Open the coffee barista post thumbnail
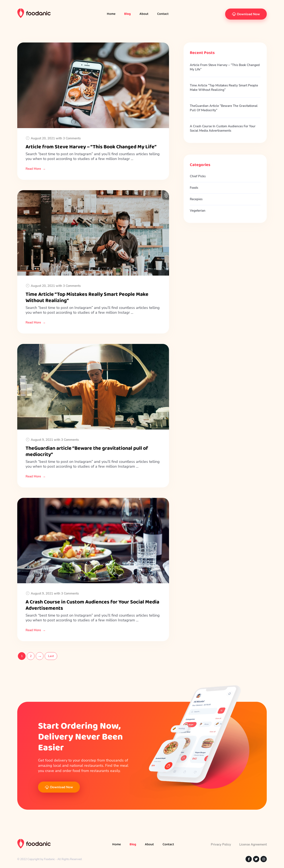Screen dimensions: 284x868 coord(93,233)
